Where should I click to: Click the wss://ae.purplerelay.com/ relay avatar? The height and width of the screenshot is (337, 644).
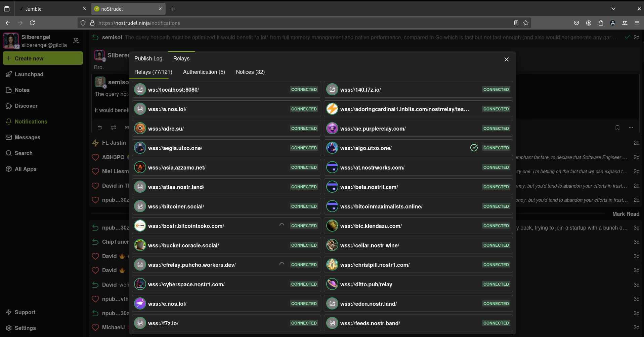click(332, 129)
